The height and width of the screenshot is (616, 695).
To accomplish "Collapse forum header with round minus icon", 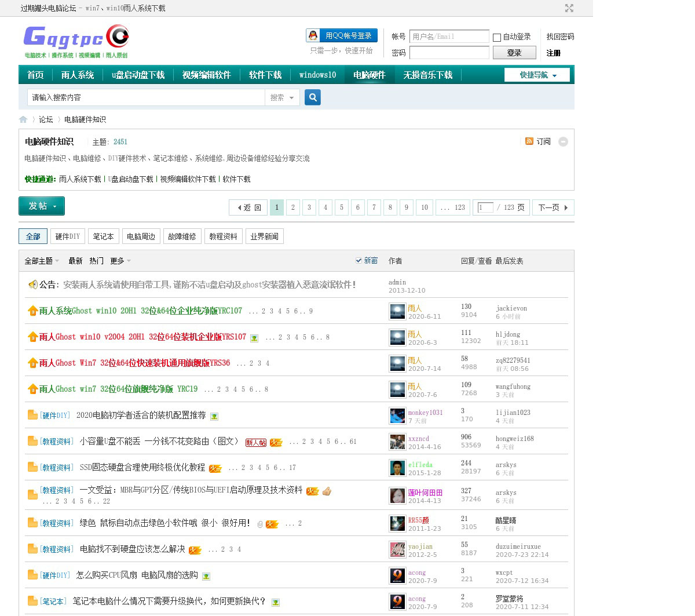I will coord(563,142).
